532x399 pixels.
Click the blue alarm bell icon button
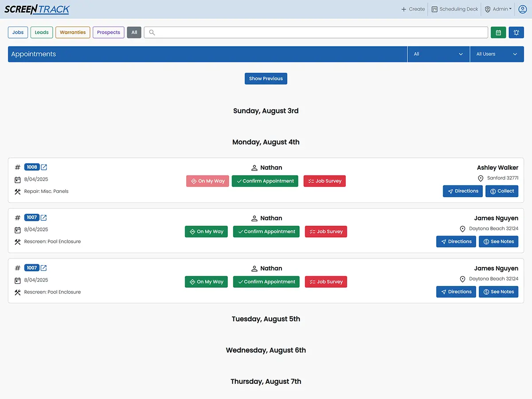(x=516, y=32)
